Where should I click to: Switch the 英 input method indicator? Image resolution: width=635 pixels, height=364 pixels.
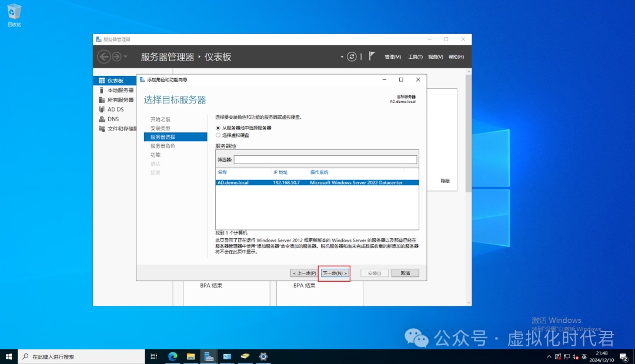point(584,357)
